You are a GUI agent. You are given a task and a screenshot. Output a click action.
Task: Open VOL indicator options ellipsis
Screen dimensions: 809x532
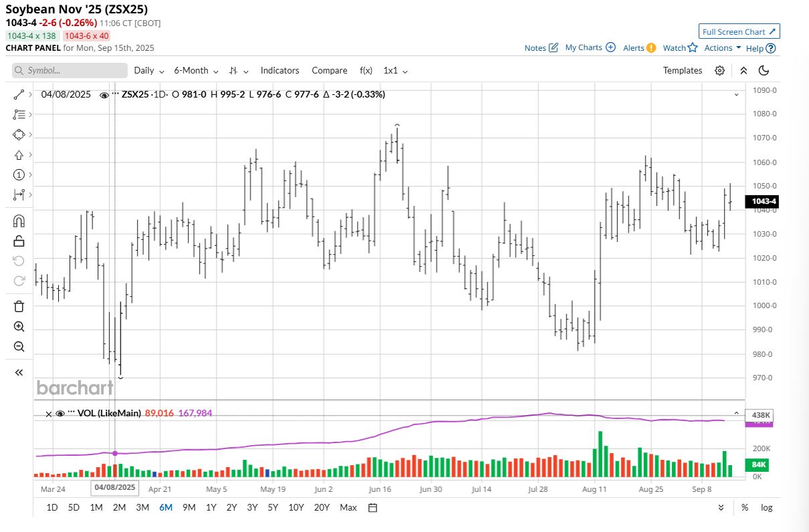point(72,412)
